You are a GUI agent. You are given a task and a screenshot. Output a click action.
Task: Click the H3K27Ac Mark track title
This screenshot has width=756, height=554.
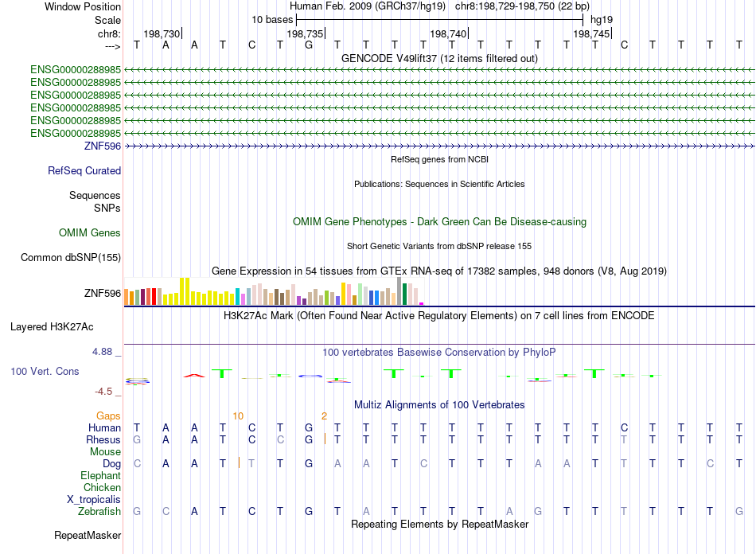439,316
